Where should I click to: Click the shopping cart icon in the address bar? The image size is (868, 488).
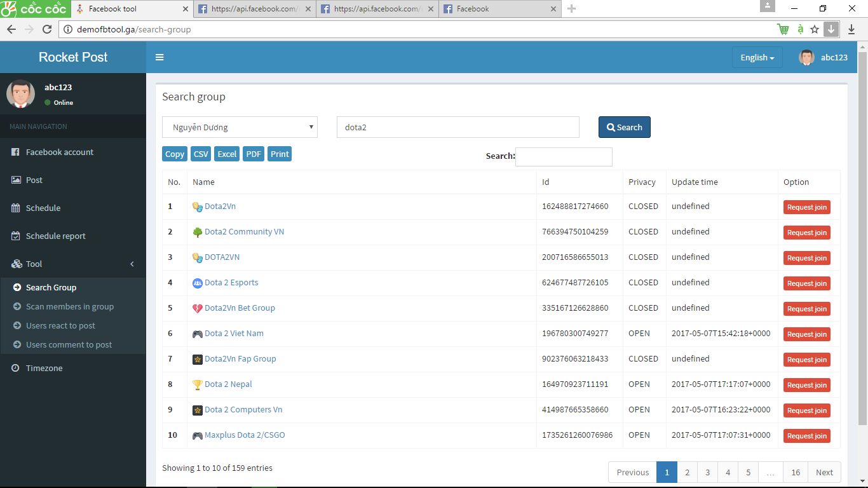click(783, 29)
